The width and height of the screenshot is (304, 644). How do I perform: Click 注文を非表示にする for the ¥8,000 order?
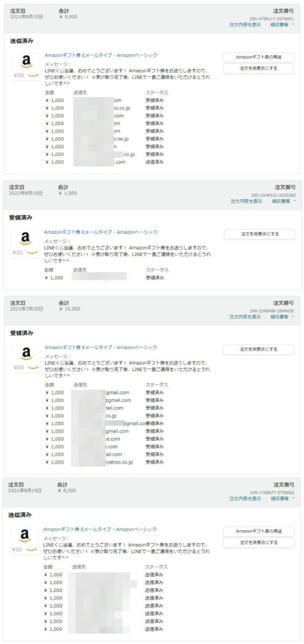coord(258,543)
